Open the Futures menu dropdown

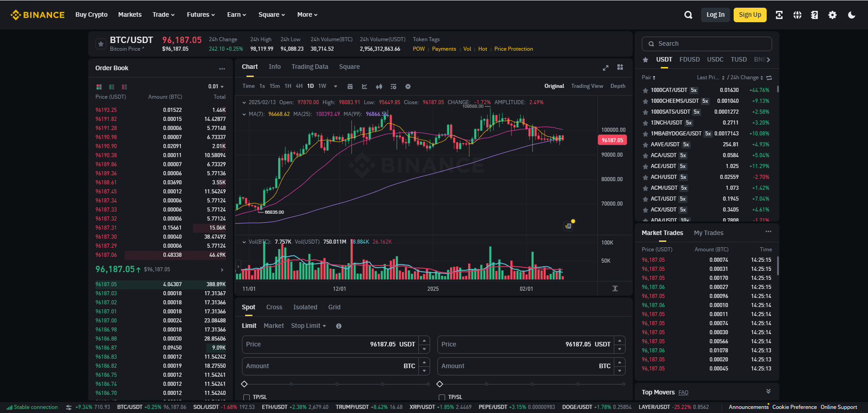pyautogui.click(x=201, y=14)
